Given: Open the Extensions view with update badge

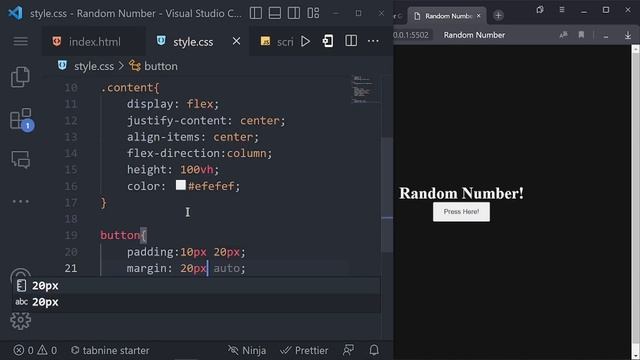Looking at the screenshot, I should [x=21, y=119].
